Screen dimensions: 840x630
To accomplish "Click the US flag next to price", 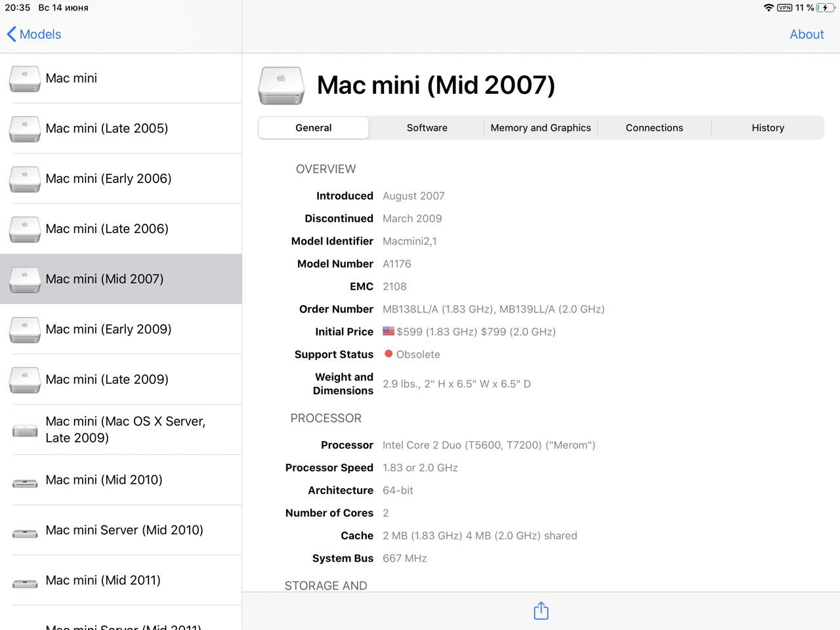I will [388, 331].
